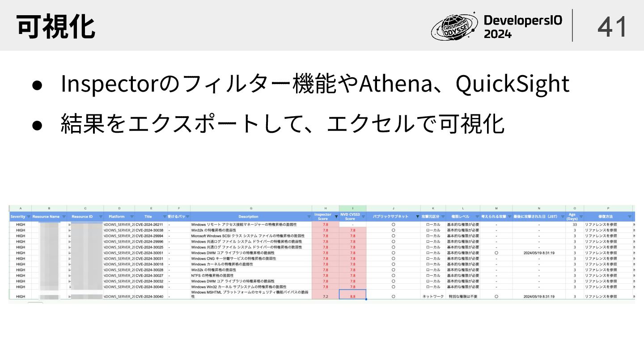Image resolution: width=644 pixels, height=362 pixels.
Task: Select cell CVE-2024-30028
Action: (151, 270)
